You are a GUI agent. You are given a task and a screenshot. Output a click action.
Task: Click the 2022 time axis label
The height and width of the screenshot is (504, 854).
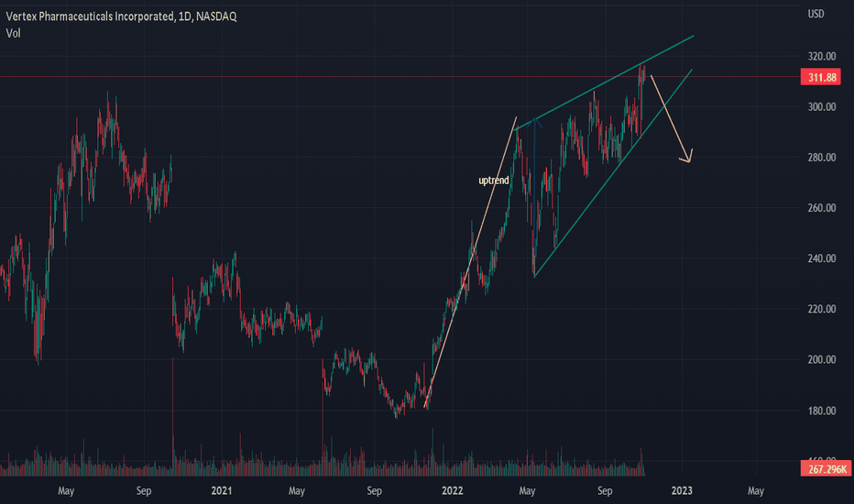tap(452, 491)
